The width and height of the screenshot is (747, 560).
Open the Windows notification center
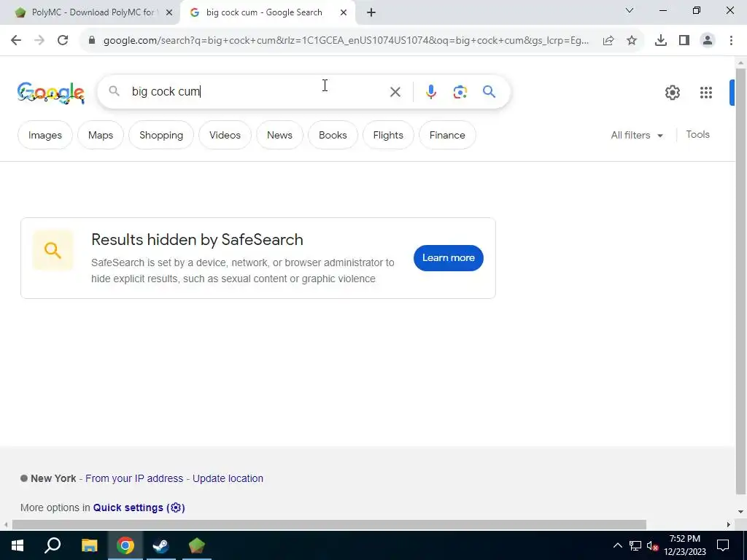[x=723, y=545]
